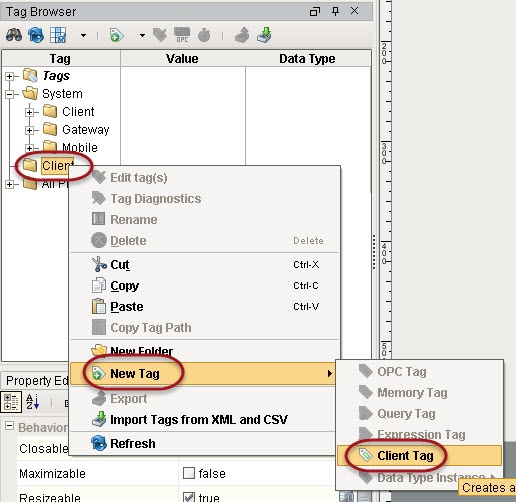Open dropdown arrow next to new tag icon
Viewport: 516px width, 502px height.
point(142,35)
